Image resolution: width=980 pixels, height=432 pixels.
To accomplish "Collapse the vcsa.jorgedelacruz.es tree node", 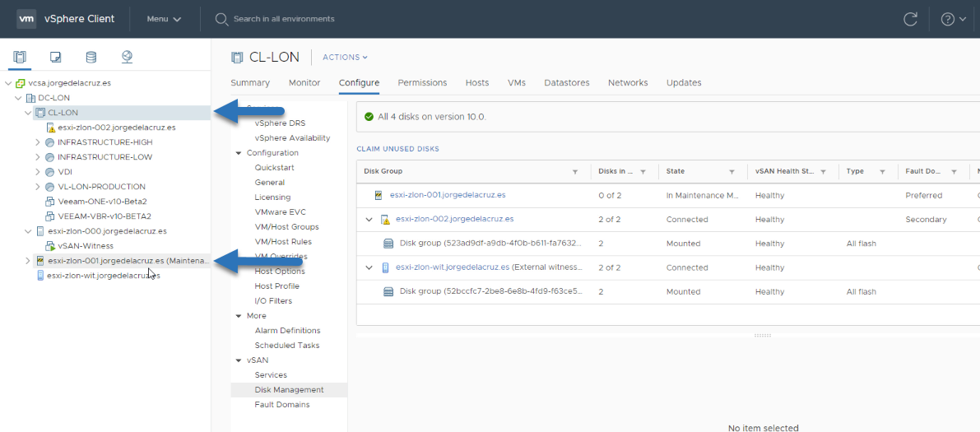I will pyautogui.click(x=8, y=83).
